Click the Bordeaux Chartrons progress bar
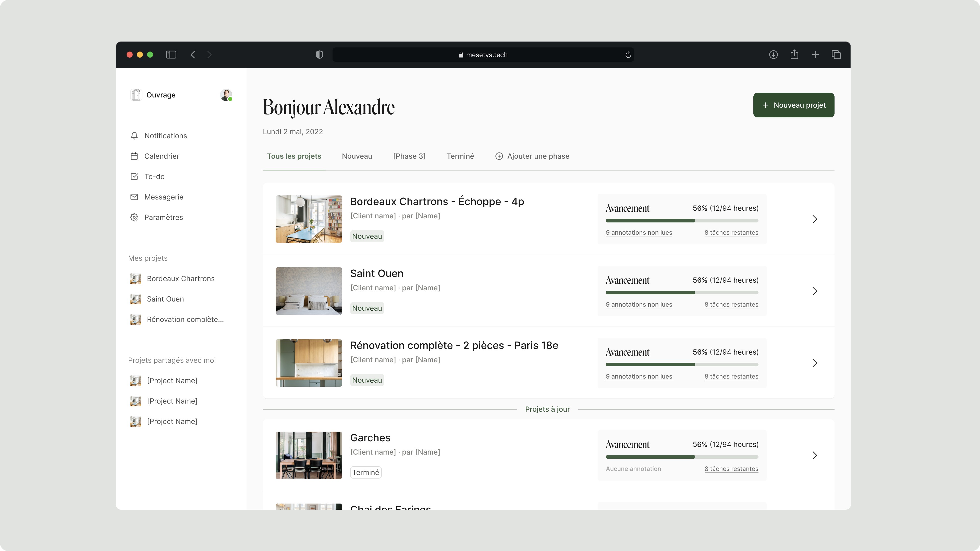The image size is (980, 551). (x=682, y=221)
